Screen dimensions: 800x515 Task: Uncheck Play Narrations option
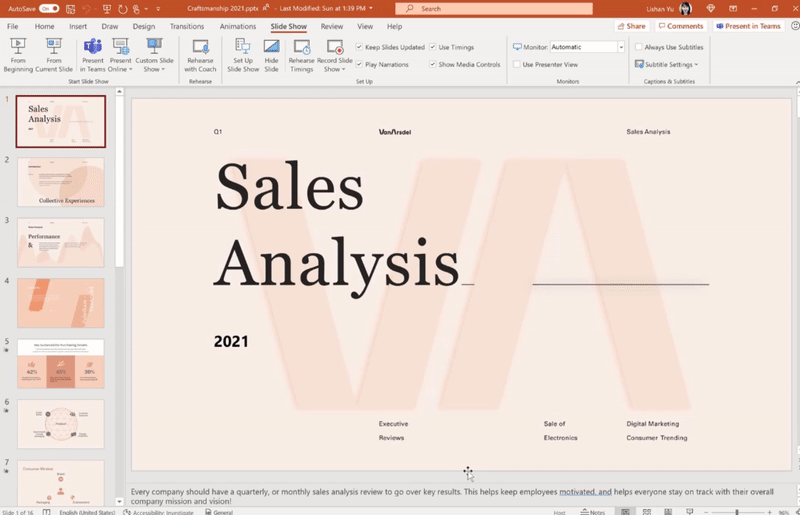click(360, 64)
